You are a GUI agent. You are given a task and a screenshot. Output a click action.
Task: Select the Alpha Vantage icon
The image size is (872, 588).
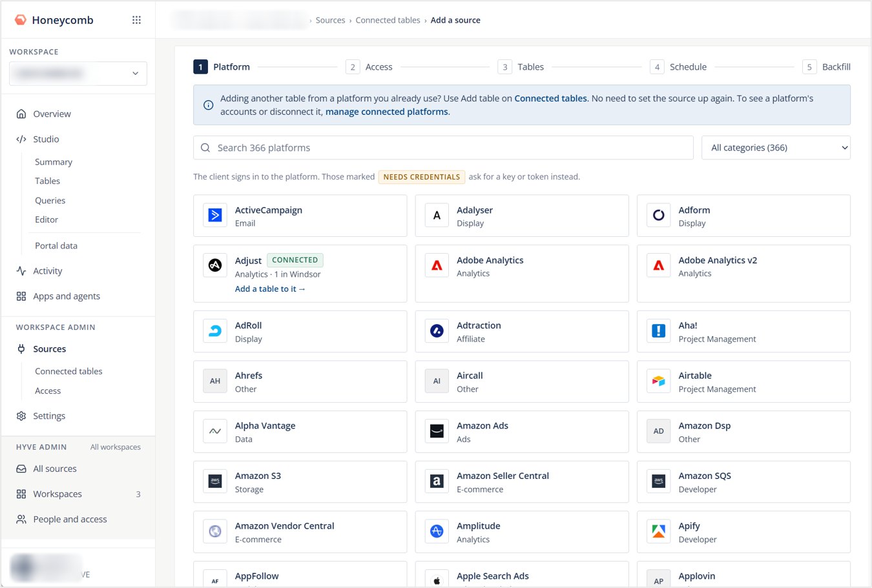(215, 431)
